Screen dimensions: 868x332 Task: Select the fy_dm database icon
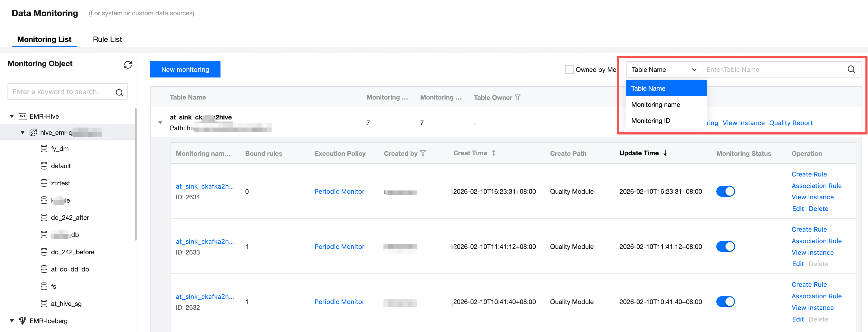[44, 149]
